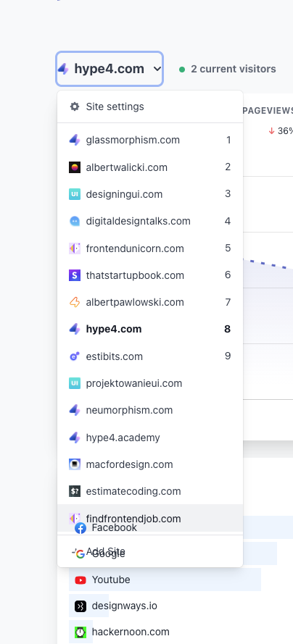The height and width of the screenshot is (644, 293).
Task: Click the hype4.academy favicon
Action: [75, 438]
